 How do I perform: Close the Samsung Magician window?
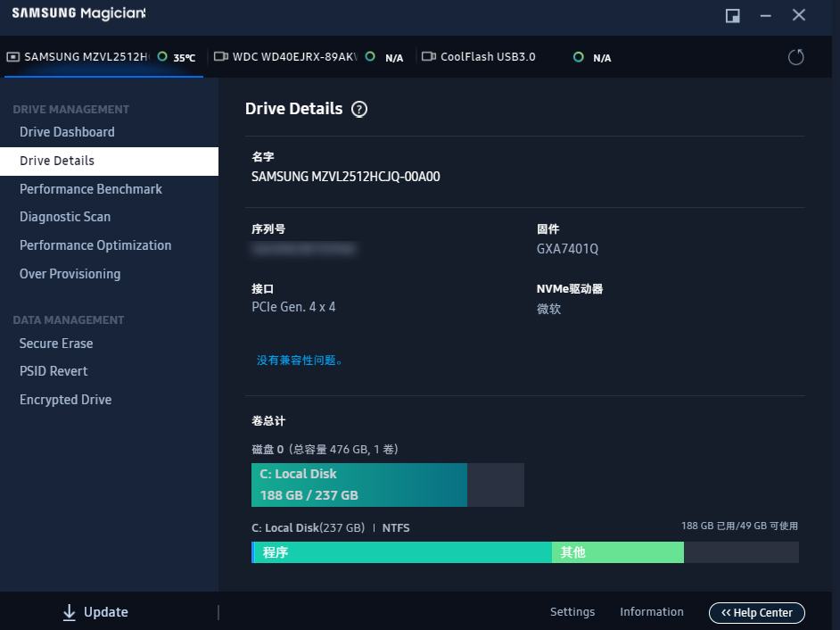pos(799,15)
